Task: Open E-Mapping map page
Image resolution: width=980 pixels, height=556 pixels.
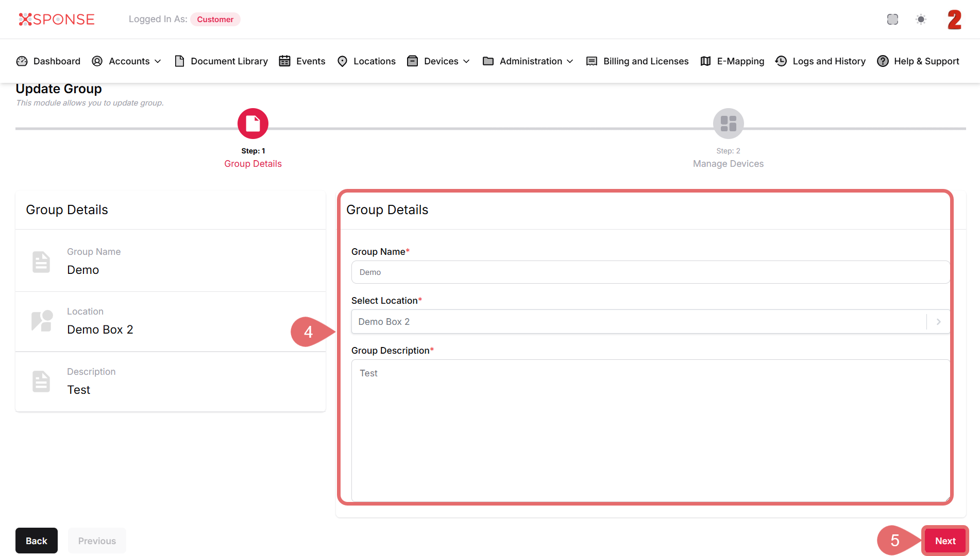Action: [x=732, y=61]
